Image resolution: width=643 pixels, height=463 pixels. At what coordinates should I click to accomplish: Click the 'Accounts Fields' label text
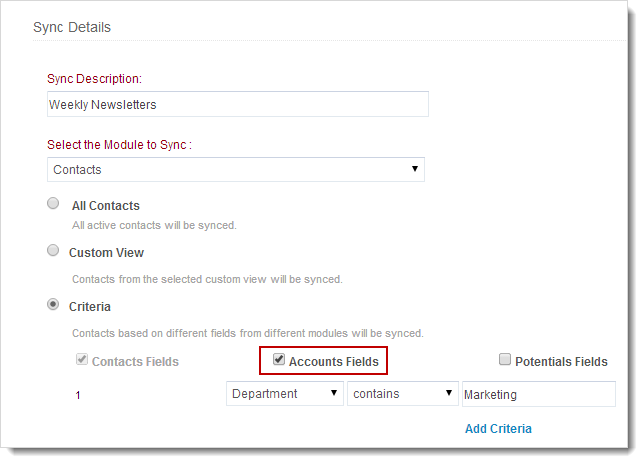pyautogui.click(x=335, y=361)
